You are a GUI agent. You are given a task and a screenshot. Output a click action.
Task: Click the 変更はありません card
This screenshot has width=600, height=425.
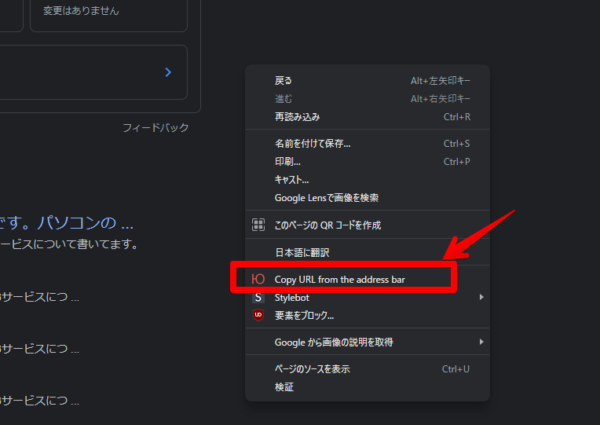click(110, 12)
